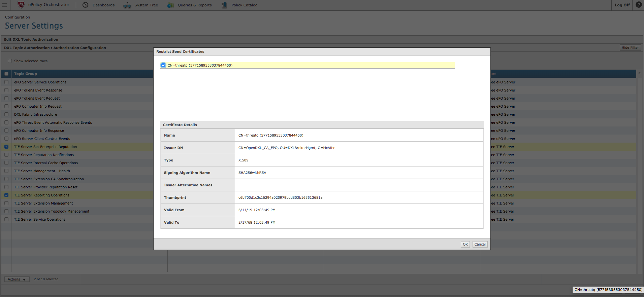This screenshot has height=297, width=644.
Task: Click the Issuer DN value CN=OpenDXL_CA_EPO
Action: pos(287,148)
